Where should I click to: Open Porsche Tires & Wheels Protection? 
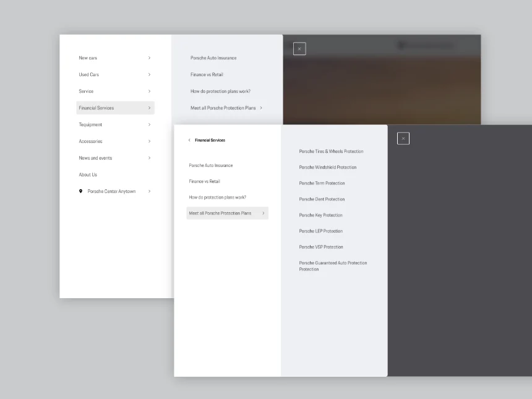tap(331, 152)
